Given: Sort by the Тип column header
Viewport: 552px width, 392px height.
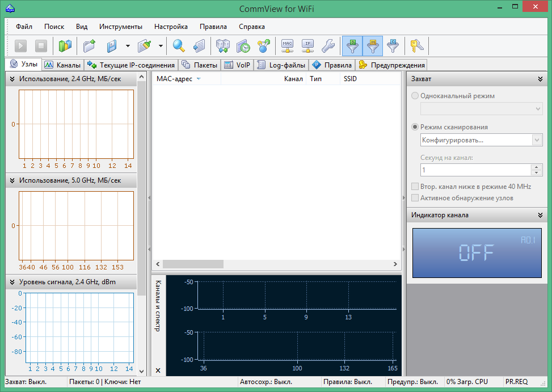Looking at the screenshot, I should [x=323, y=79].
